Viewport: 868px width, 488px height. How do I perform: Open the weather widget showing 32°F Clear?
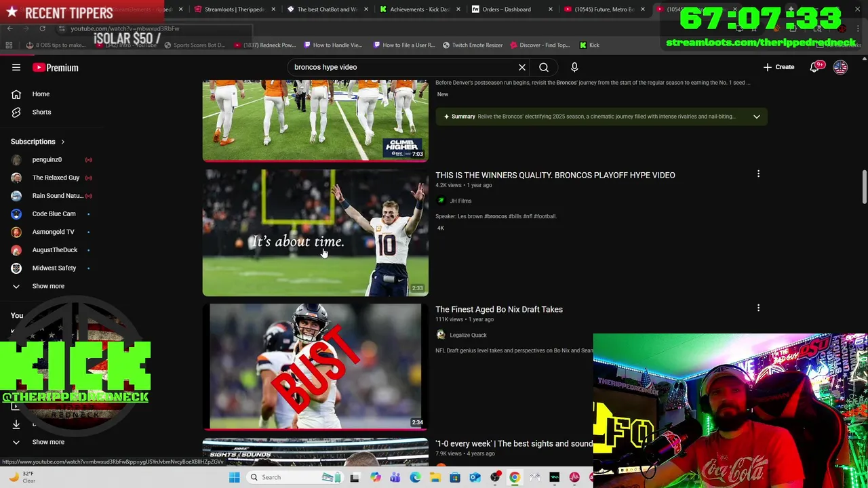point(22,477)
